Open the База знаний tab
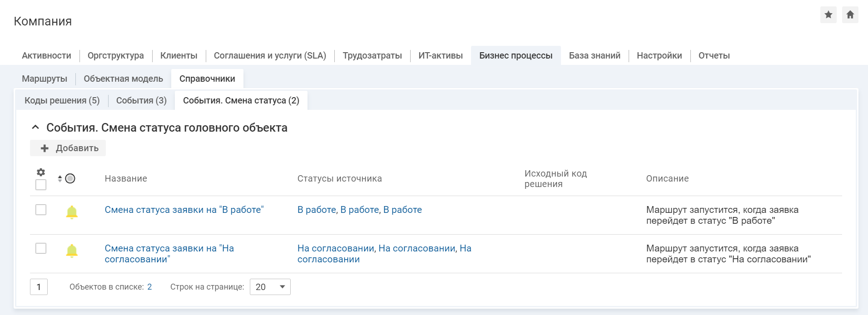This screenshot has width=868, height=315. pos(594,55)
